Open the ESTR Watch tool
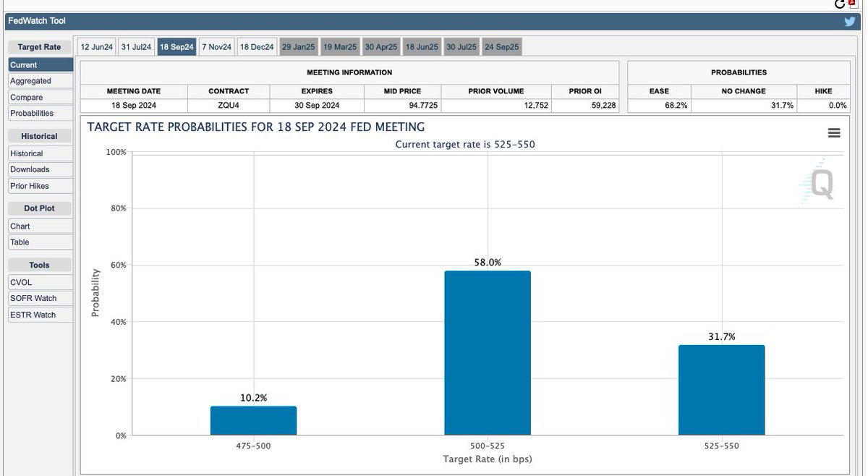The width and height of the screenshot is (868, 476). click(x=41, y=315)
